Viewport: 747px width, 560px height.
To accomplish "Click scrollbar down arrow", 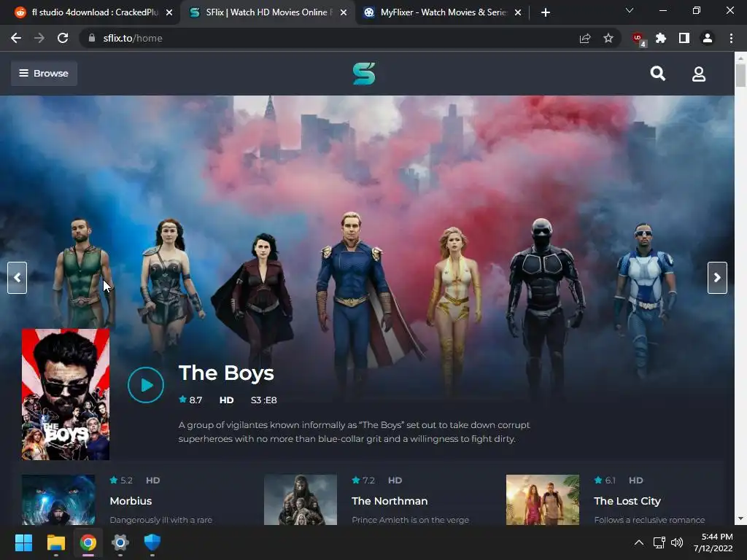I will point(740,518).
